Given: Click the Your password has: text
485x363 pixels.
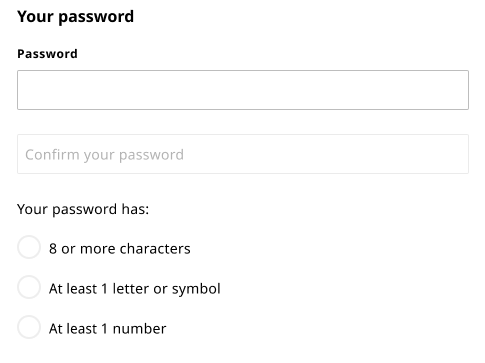Looking at the screenshot, I should pos(83,210).
